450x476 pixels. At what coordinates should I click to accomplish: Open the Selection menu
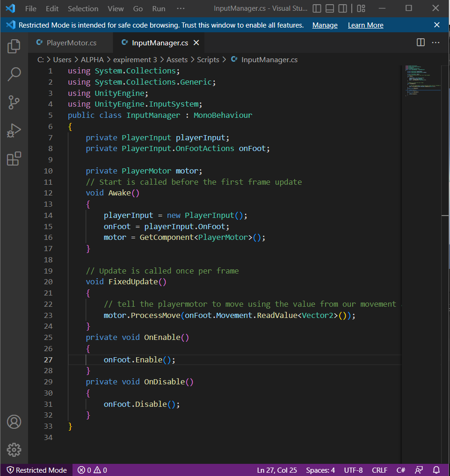pos(83,8)
